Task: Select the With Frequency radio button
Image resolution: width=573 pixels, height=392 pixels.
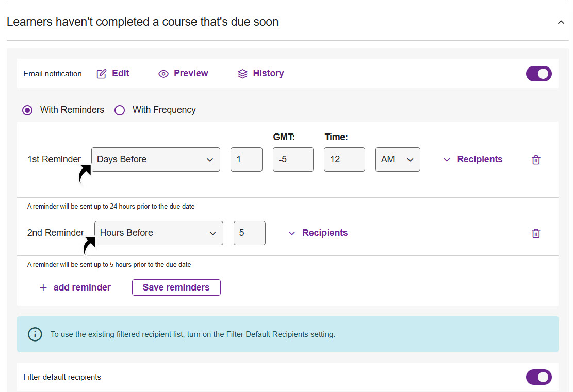Action: tap(120, 110)
